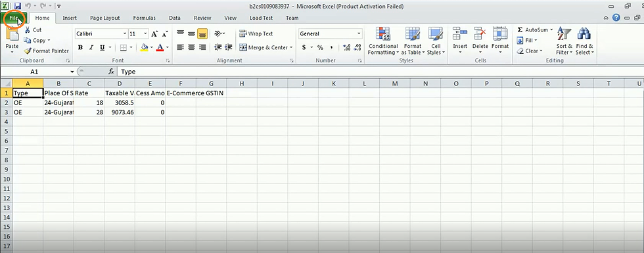Toggle Italic formatting

tap(91, 47)
